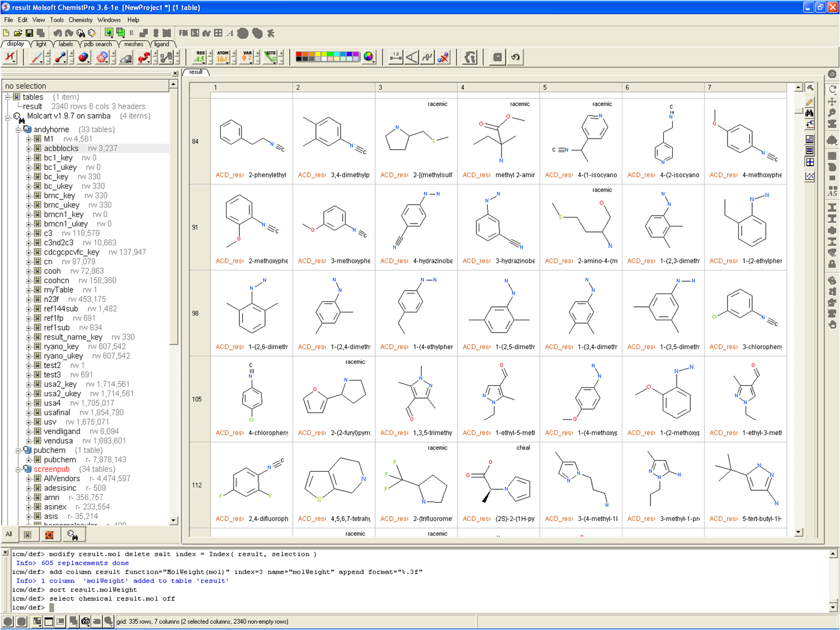Switch to the meshes tab
This screenshot has width=840, height=630.
134,44
